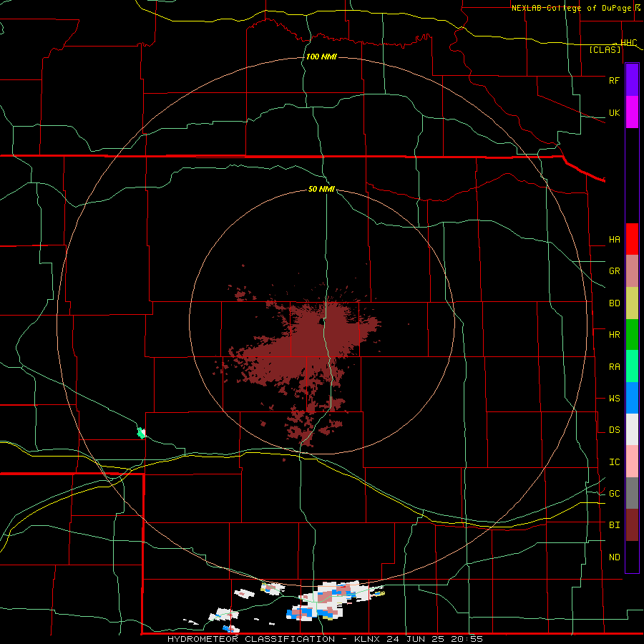The height and width of the screenshot is (644, 644).
Task: Click the RA legend label
Action: [x=614, y=367]
